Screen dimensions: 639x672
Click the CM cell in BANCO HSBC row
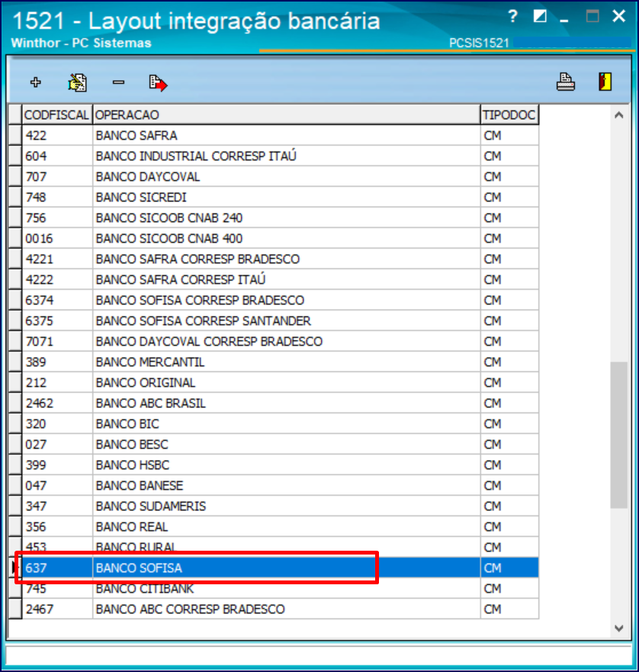pos(509,465)
